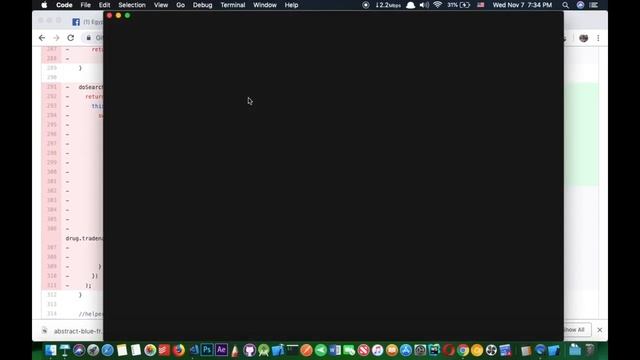Open App Store from the dock
Image resolution: width=640 pixels, height=360 pixels.
[x=406, y=350]
